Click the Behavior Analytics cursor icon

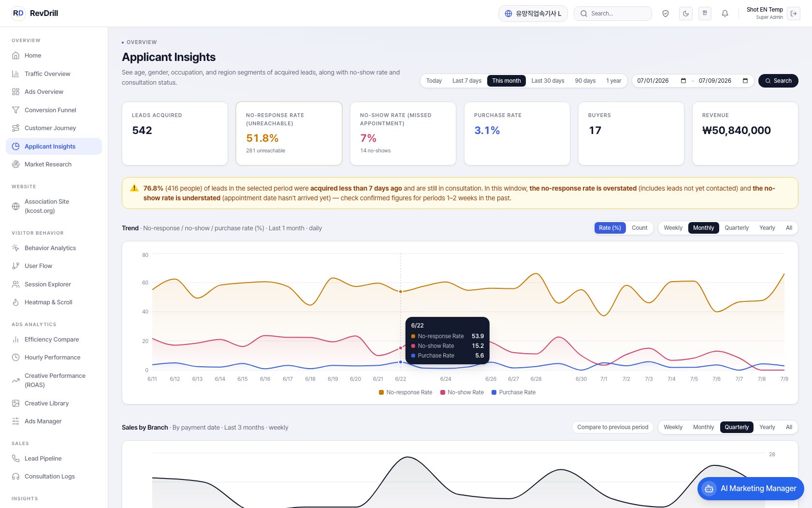pyautogui.click(x=15, y=248)
